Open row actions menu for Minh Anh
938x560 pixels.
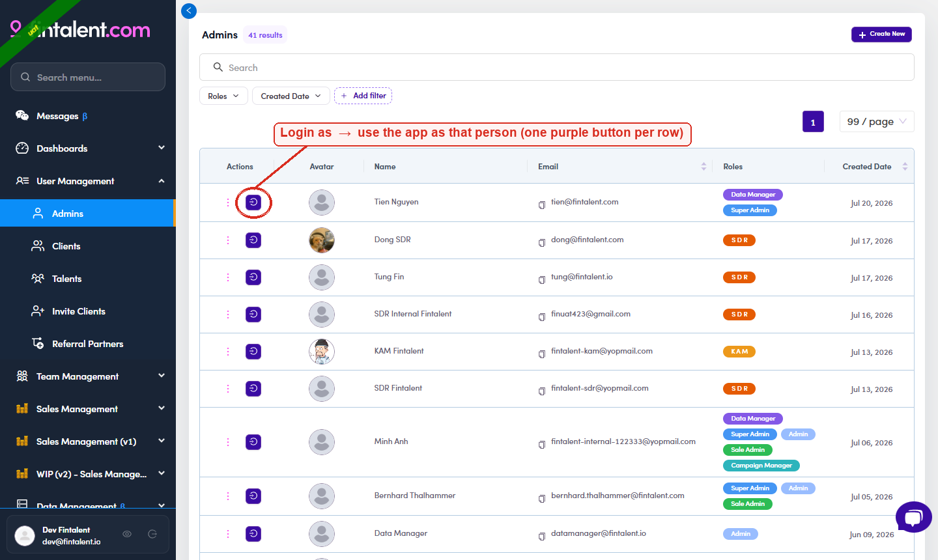point(228,442)
